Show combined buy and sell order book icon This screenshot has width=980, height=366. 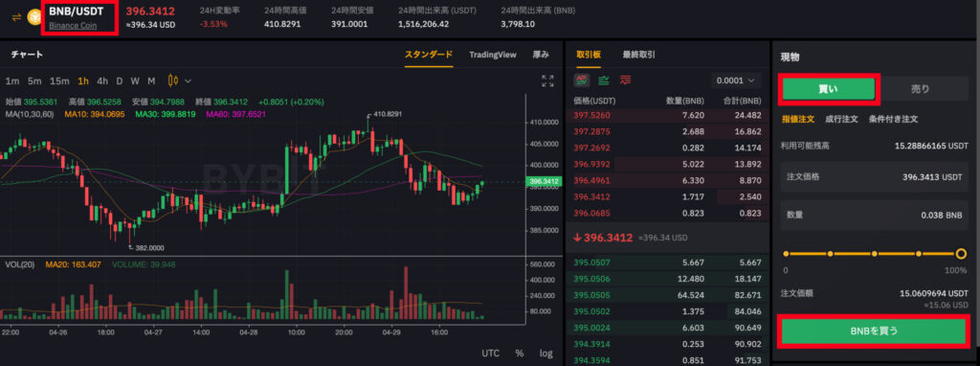coord(582,80)
